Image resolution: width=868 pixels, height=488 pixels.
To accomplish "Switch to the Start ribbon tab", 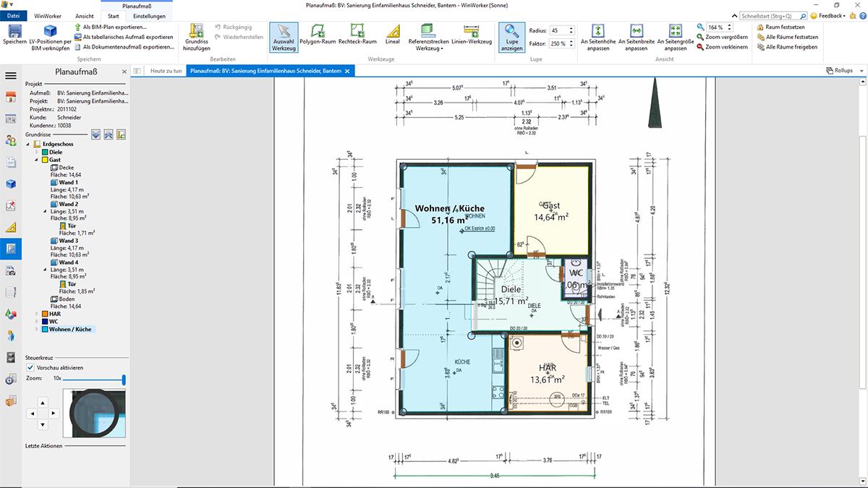I will [x=114, y=16].
